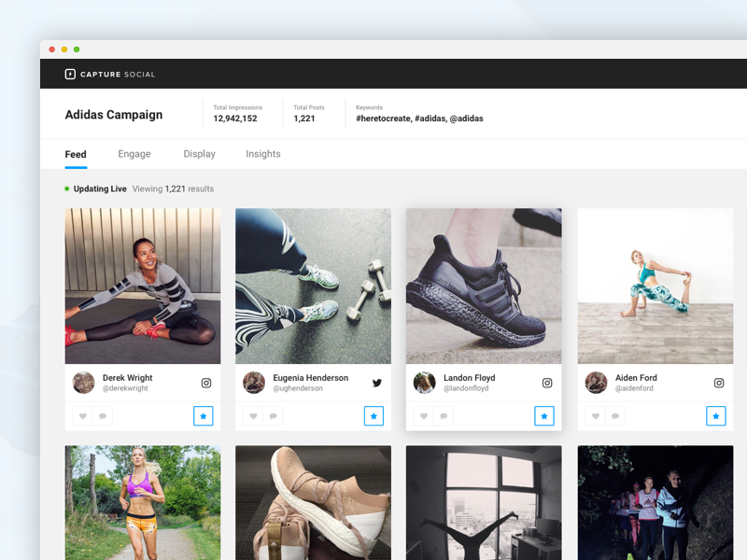Click the Instagram icon on Aiden Ford's card
The width and height of the screenshot is (747, 560).
tap(718, 383)
